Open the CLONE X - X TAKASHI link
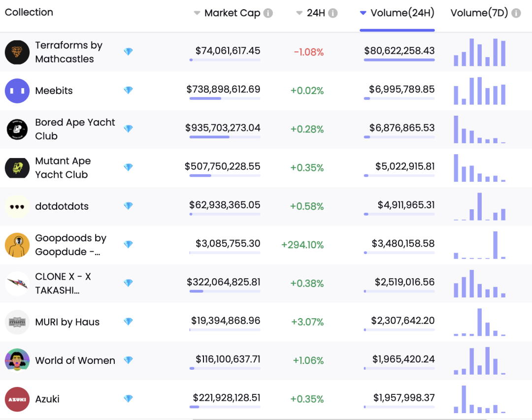The width and height of the screenshot is (532, 420). click(63, 283)
